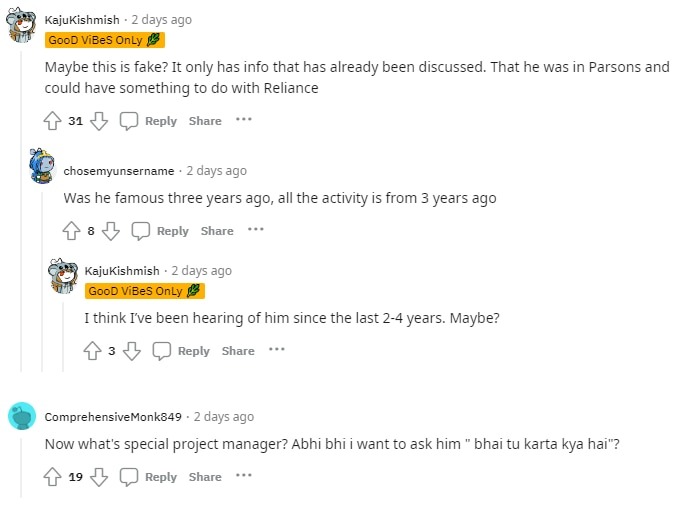Upvote chosemyunsername's comment
Viewport: 685px width, 507px height.
pyautogui.click(x=71, y=231)
